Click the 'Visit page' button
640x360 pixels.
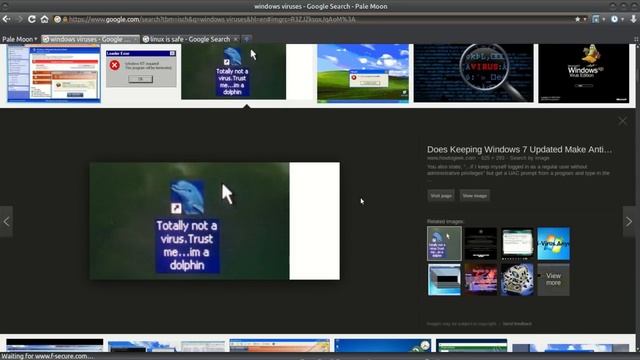coord(441,196)
